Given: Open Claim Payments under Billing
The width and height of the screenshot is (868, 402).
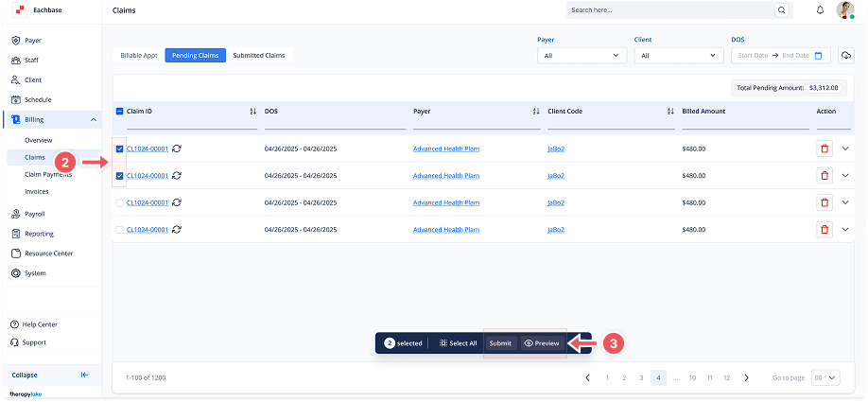Looking at the screenshot, I should (49, 174).
